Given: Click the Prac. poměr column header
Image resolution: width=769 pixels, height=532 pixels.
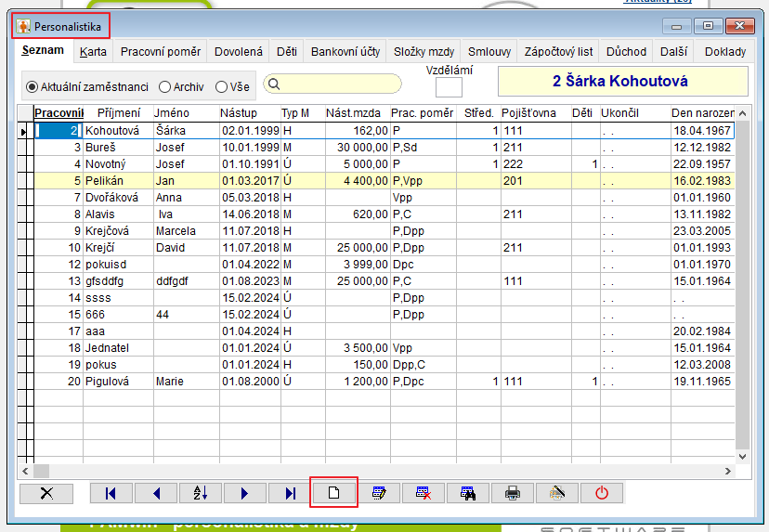Looking at the screenshot, I should coord(424,113).
